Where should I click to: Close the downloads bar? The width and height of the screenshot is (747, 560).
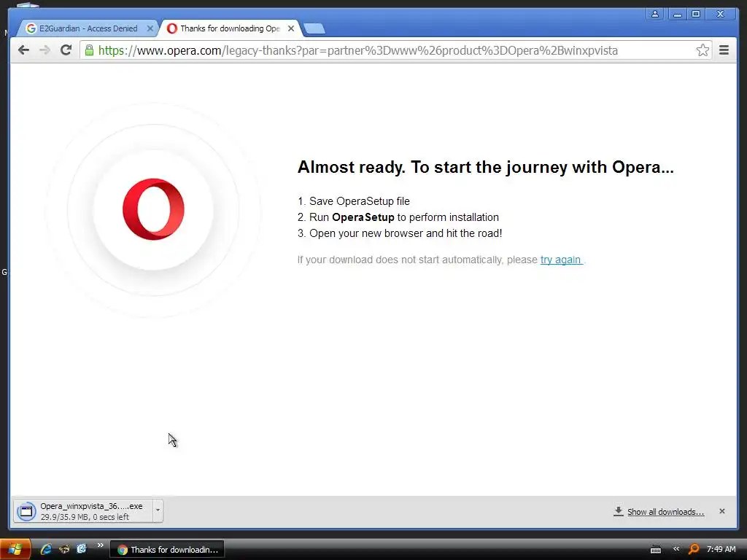tap(721, 511)
